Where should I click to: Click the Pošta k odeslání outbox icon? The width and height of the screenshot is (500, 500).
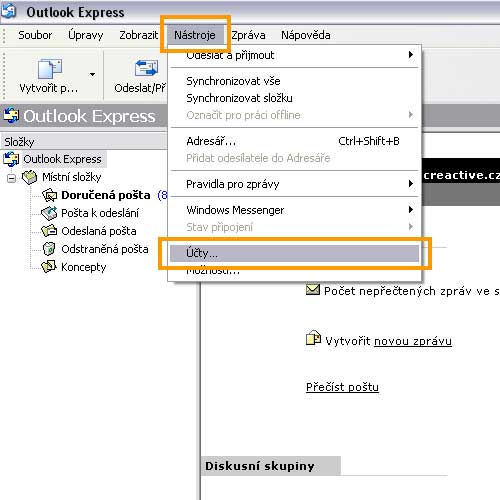click(x=49, y=213)
